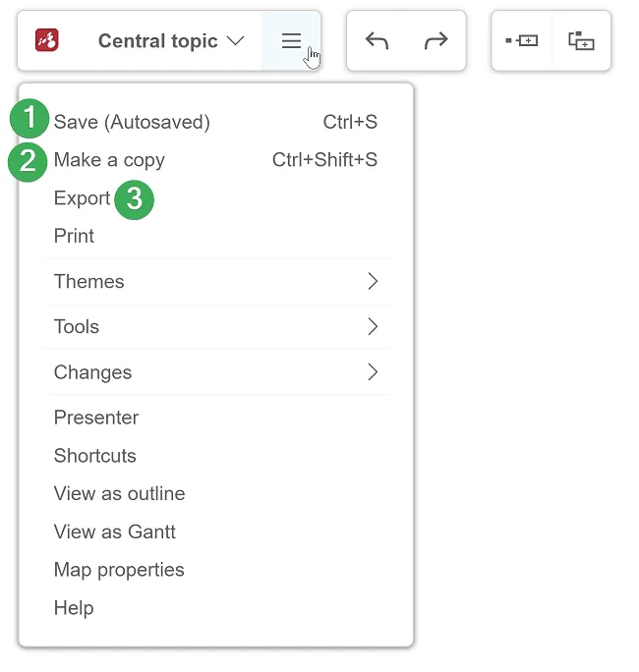This screenshot has width=639, height=672.
Task: Open the hamburger main menu icon
Action: [291, 41]
